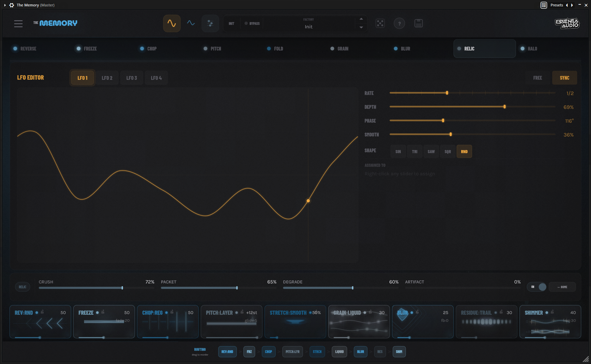
Task: Click the INIT button to reset the preset
Action: point(231,23)
